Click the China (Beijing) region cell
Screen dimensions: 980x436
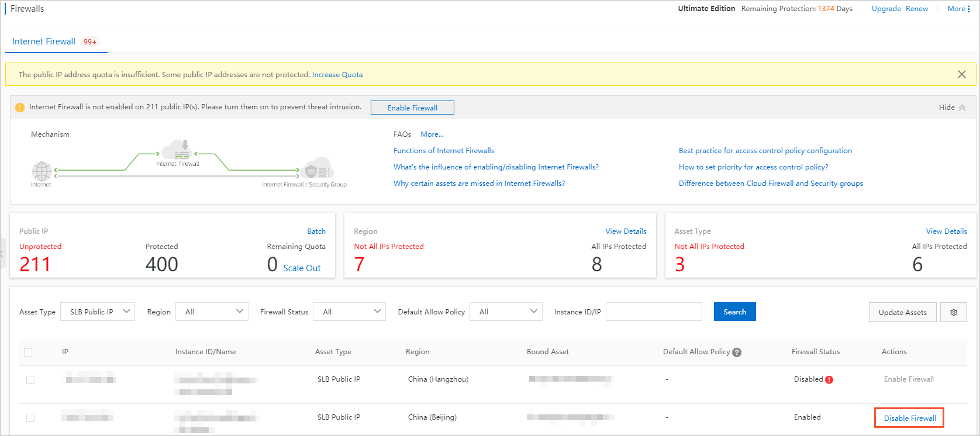point(432,417)
